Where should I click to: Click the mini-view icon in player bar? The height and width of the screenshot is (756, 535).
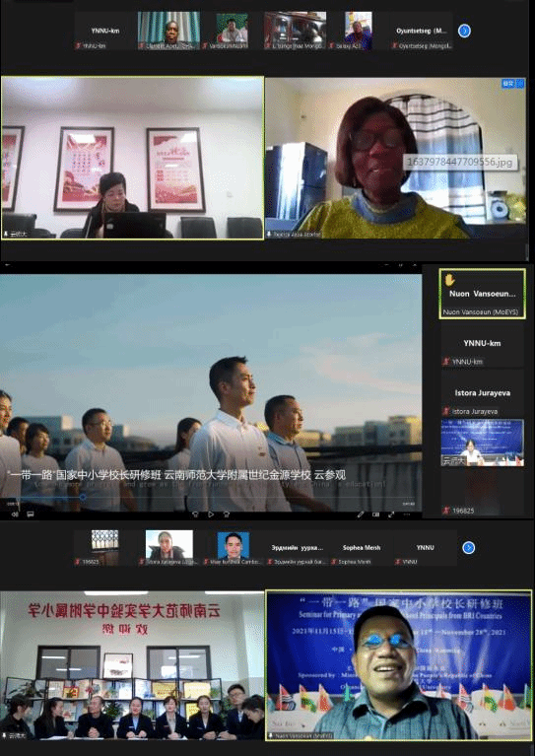pos(375,515)
